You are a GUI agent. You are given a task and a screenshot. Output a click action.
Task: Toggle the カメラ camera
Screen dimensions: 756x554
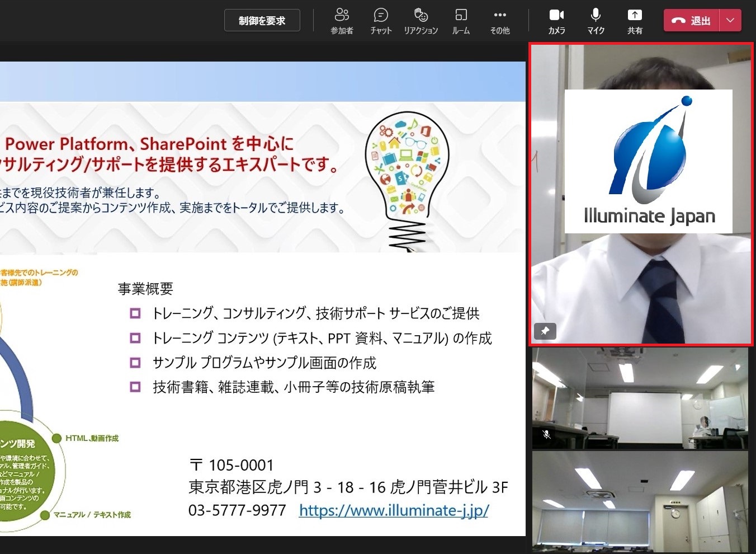[556, 21]
